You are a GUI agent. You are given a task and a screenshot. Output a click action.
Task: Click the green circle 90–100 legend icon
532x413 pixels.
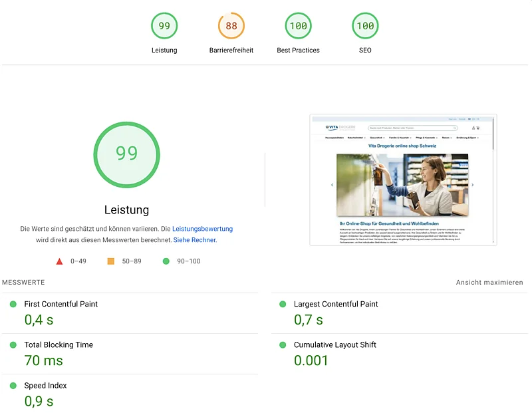click(166, 261)
